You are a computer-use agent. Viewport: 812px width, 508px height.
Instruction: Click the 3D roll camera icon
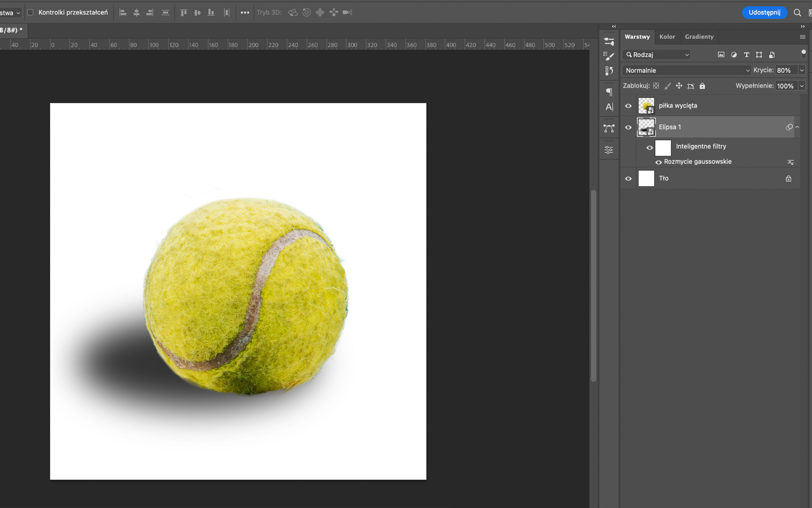coord(307,13)
